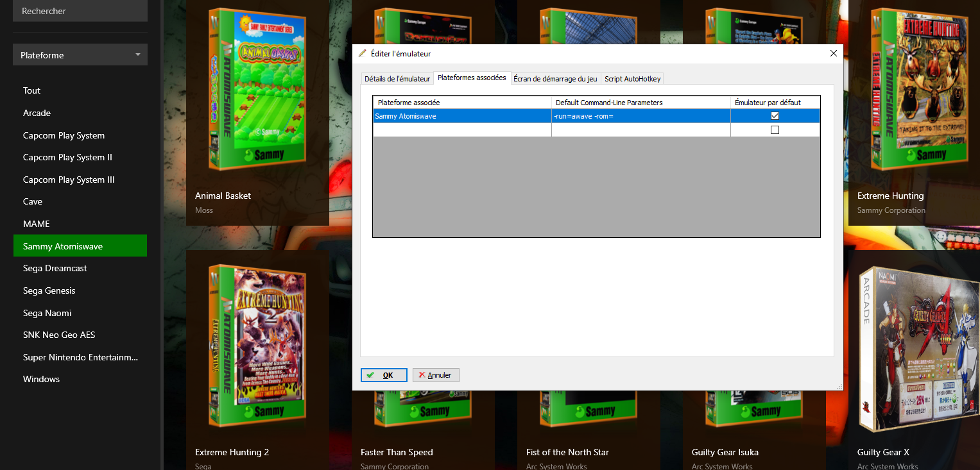Select Super Nintendo Entertainment sidebar entry
980x470 pixels.
[x=80, y=357]
